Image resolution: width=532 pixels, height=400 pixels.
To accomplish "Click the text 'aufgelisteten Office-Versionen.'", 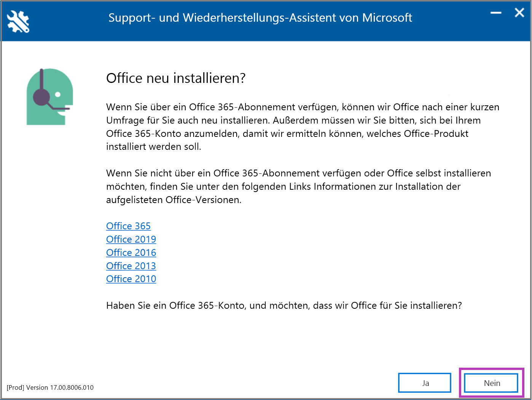I will point(174,200).
